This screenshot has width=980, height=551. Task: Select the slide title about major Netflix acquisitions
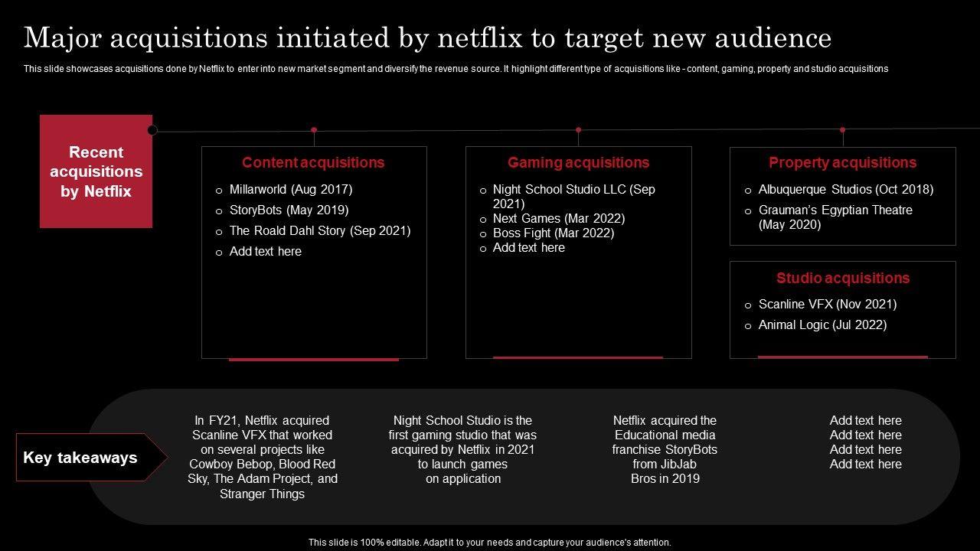(428, 37)
